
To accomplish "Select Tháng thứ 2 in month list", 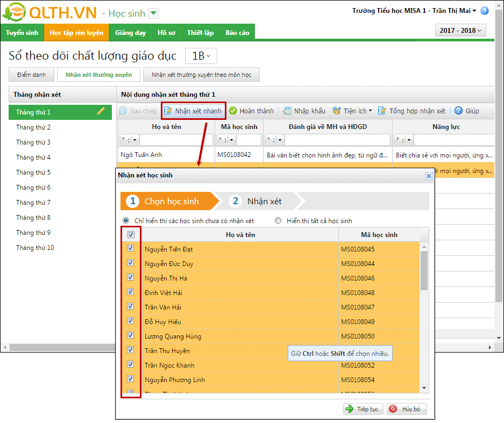I will click(x=60, y=127).
